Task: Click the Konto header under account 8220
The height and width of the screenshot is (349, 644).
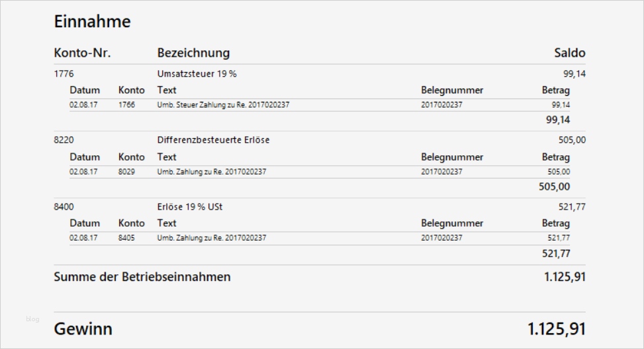Action: click(x=131, y=157)
